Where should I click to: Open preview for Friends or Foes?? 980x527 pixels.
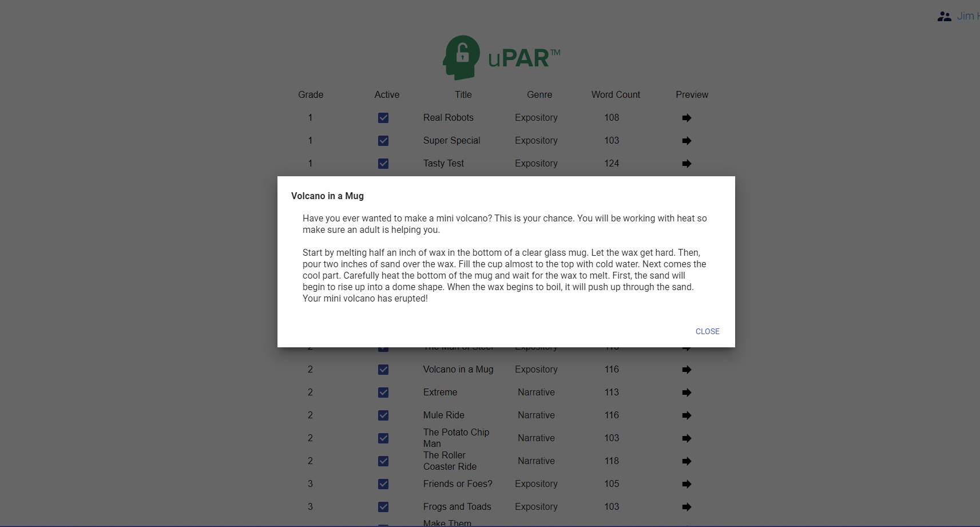pyautogui.click(x=686, y=484)
